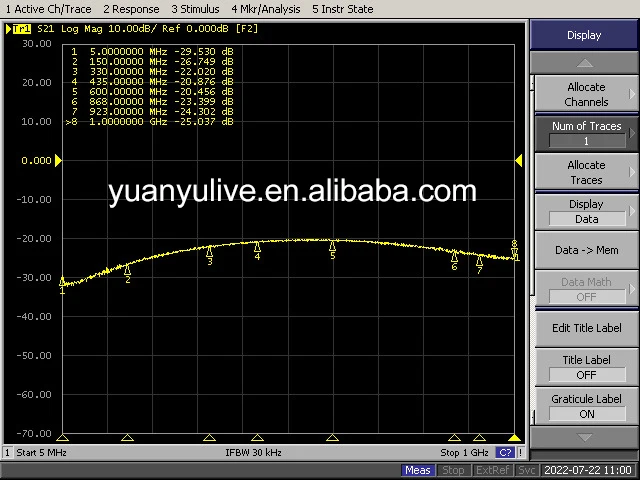Open the Stimulus menu

coord(195,9)
